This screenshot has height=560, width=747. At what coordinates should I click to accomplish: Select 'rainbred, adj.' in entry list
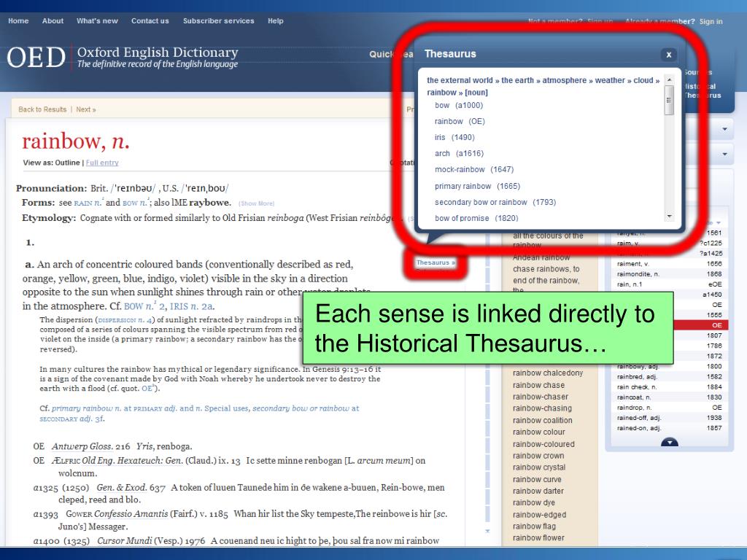coord(670,377)
